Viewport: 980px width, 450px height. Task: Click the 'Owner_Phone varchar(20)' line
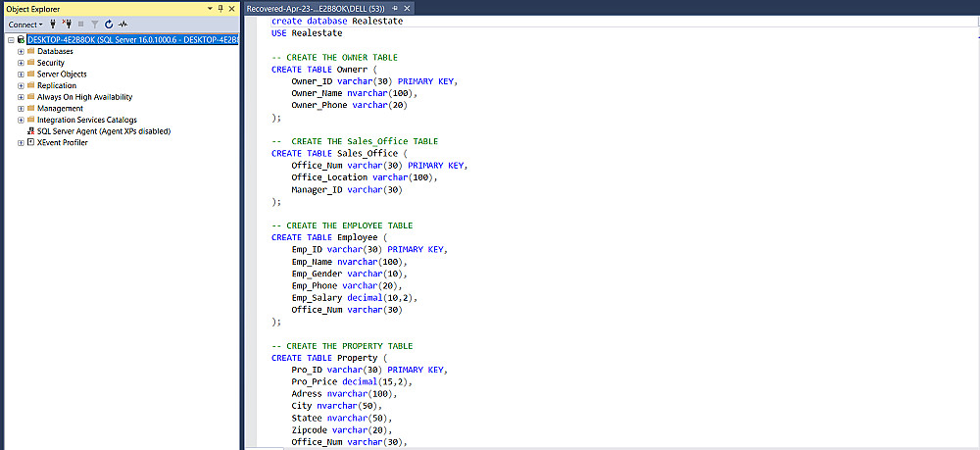click(349, 105)
